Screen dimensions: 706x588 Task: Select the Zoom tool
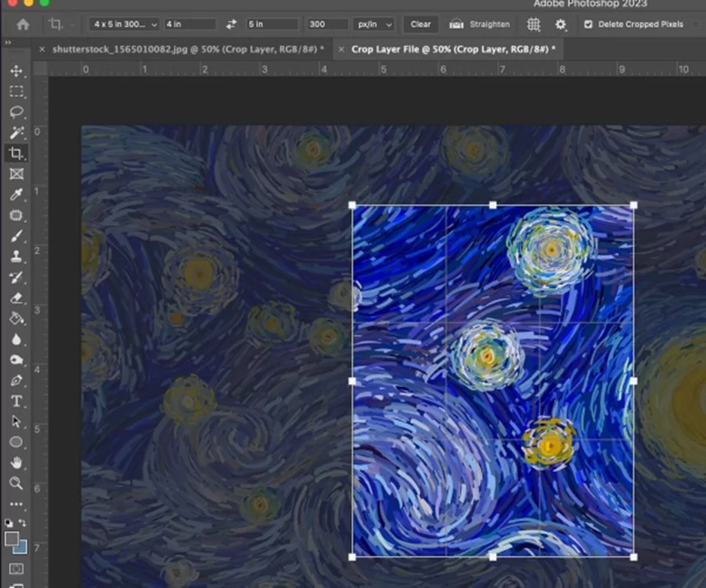coord(17,483)
